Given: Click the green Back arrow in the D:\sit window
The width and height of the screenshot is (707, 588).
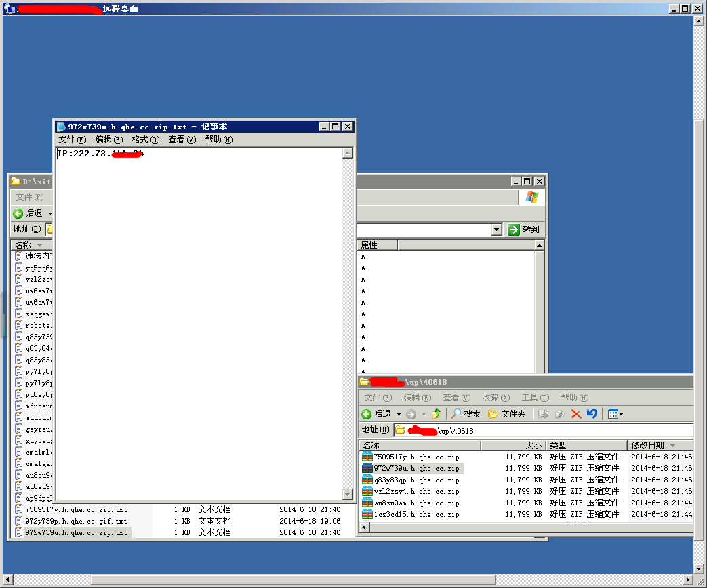Looking at the screenshot, I should 18,213.
